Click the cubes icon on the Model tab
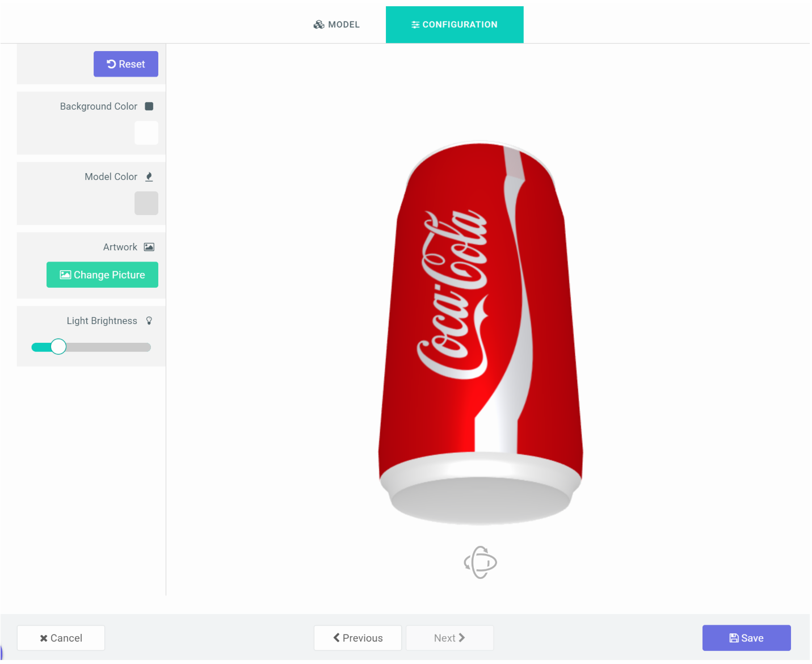The width and height of the screenshot is (812, 664). (319, 24)
